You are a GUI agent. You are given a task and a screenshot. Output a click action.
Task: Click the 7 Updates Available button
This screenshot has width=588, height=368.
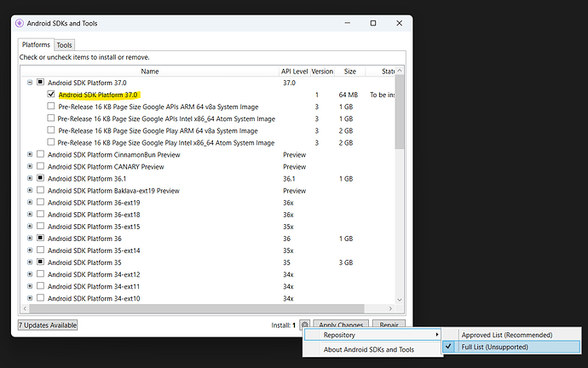click(48, 325)
